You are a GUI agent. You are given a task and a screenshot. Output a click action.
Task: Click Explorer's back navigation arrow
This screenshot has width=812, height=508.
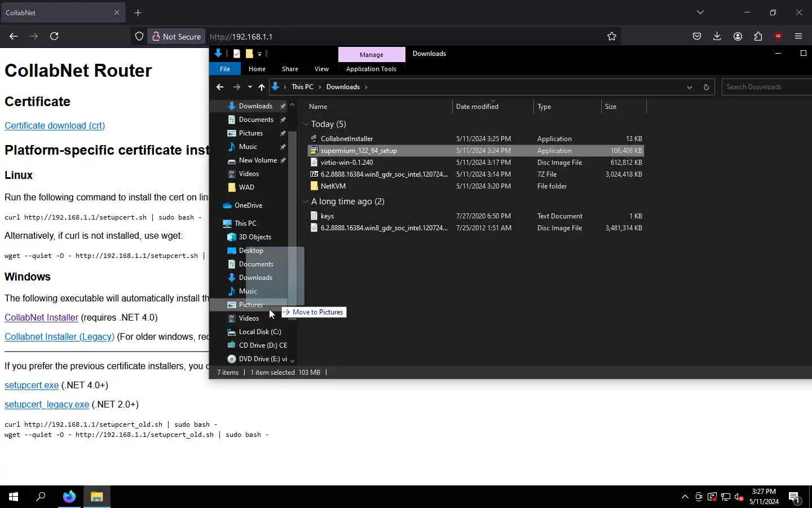pyautogui.click(x=220, y=87)
